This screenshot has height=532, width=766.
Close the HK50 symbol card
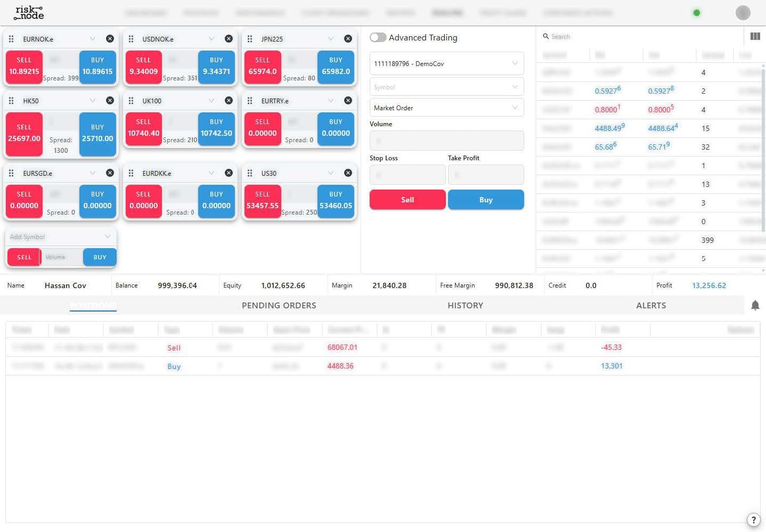point(110,101)
